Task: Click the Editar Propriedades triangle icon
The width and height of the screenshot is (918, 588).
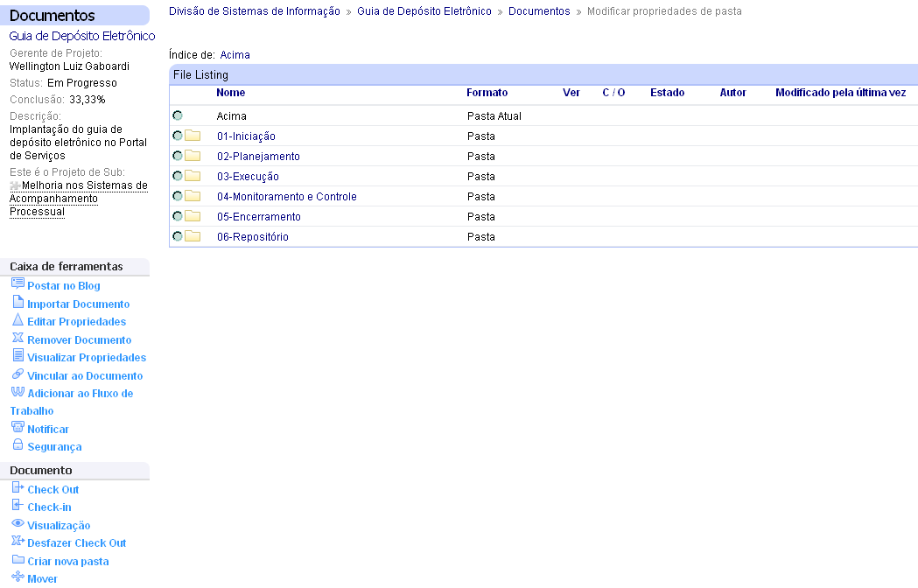Action: [18, 319]
